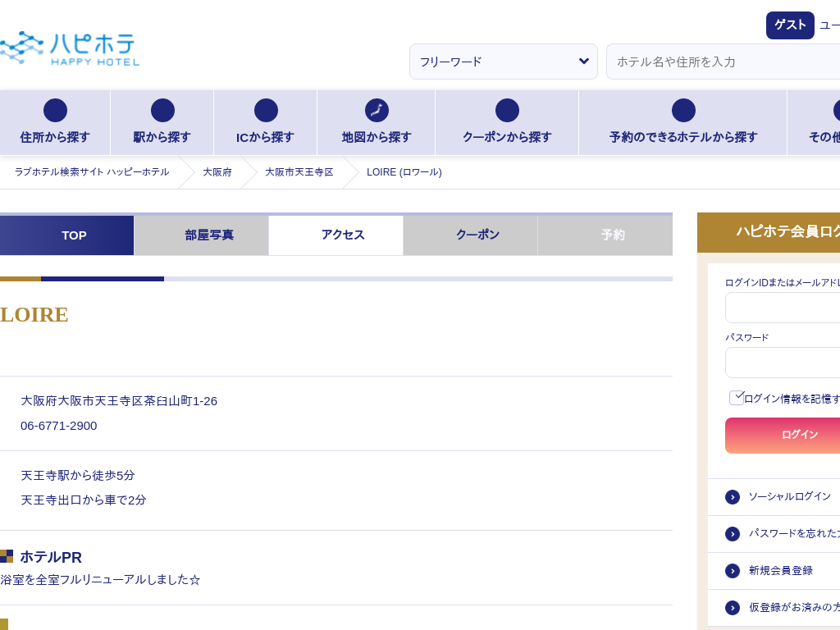Image resolution: width=840 pixels, height=630 pixels.
Task: Click the circle icon above 予約のできるホテルから探す
Action: (683, 111)
